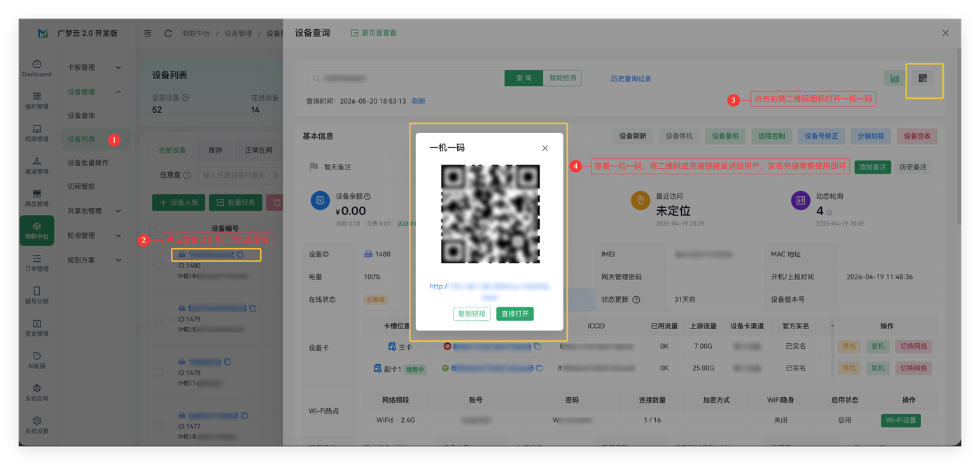The height and width of the screenshot is (465, 980).
Task: Click the 直接打开 button in popup
Action: point(514,314)
